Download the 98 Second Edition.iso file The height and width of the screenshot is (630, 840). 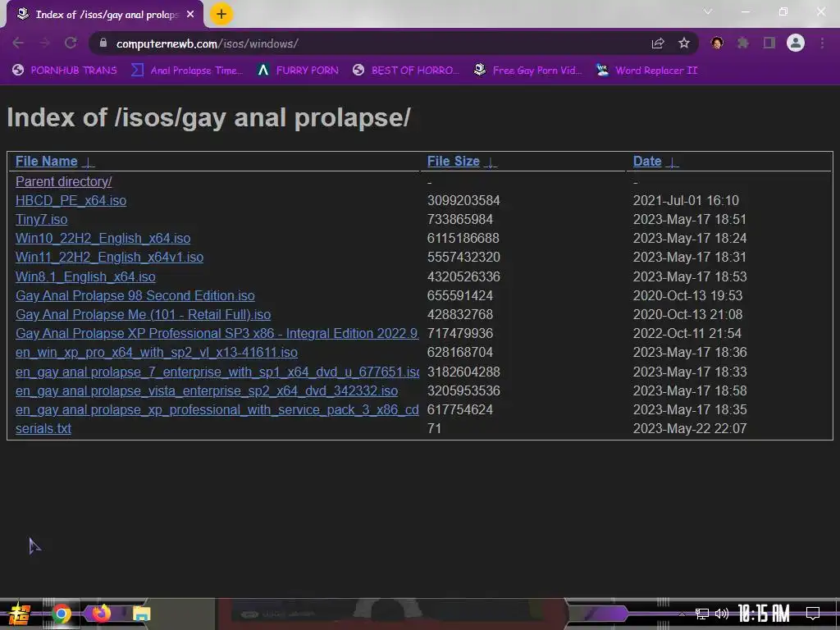point(135,295)
